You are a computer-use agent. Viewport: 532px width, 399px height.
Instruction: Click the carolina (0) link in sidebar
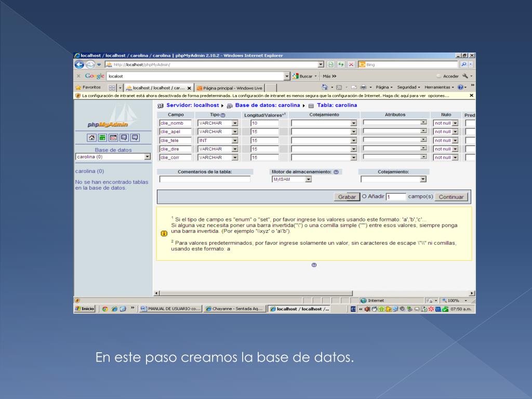point(89,171)
